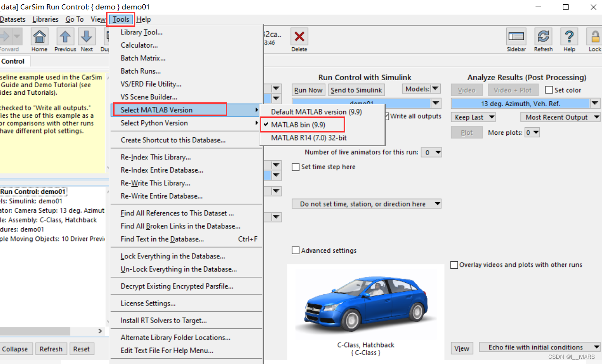This screenshot has width=602, height=364.
Task: Open the Help question mark icon
Action: (x=569, y=37)
